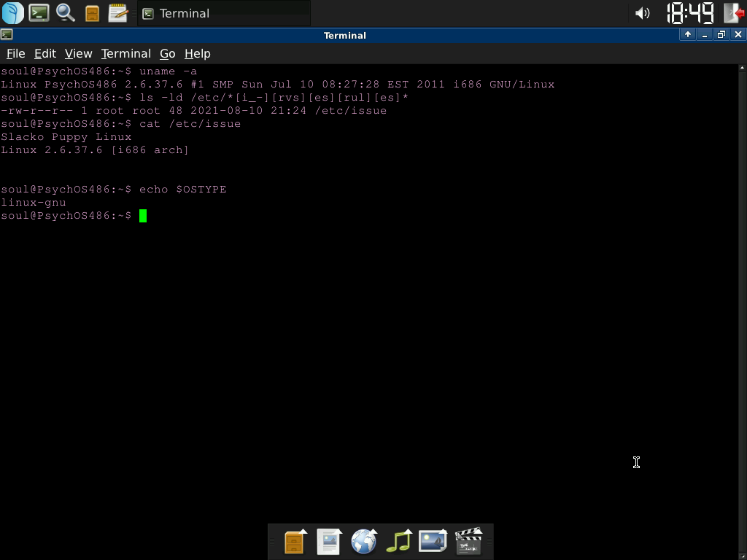Open the Edit menu

45,53
